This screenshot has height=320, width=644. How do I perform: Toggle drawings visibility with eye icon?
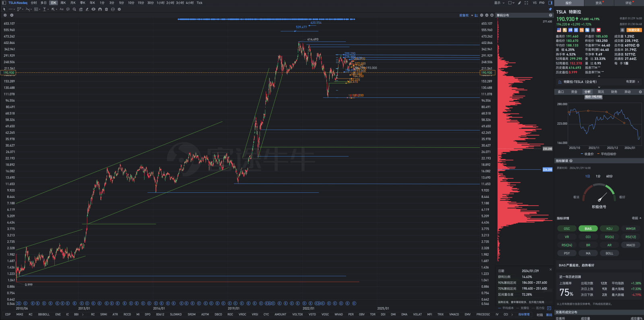pos(93,9)
